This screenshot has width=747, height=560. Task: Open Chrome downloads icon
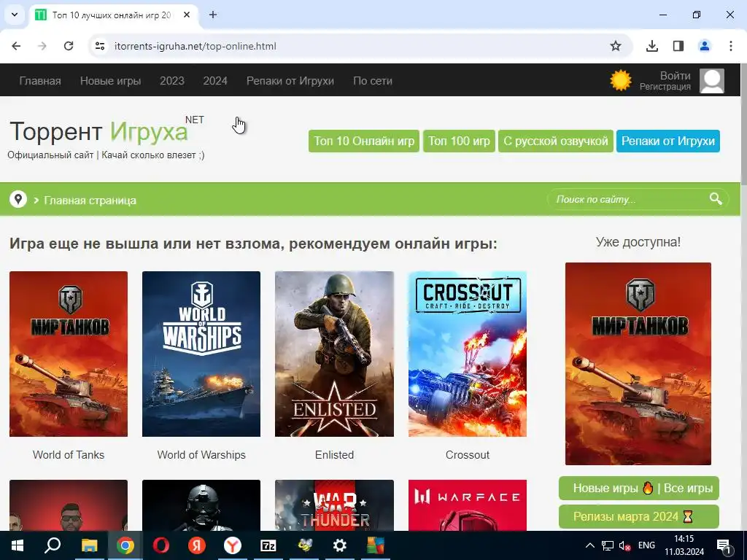point(651,46)
